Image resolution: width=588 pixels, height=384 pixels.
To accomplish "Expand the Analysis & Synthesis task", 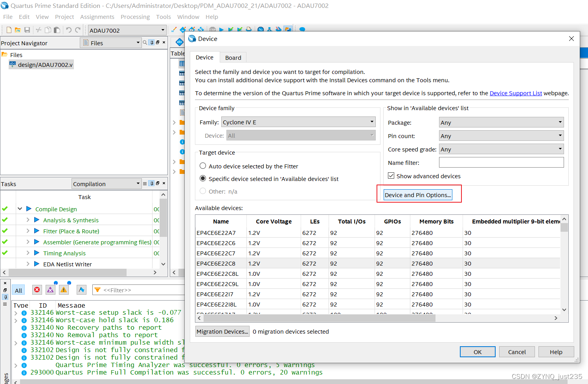I will [28, 220].
